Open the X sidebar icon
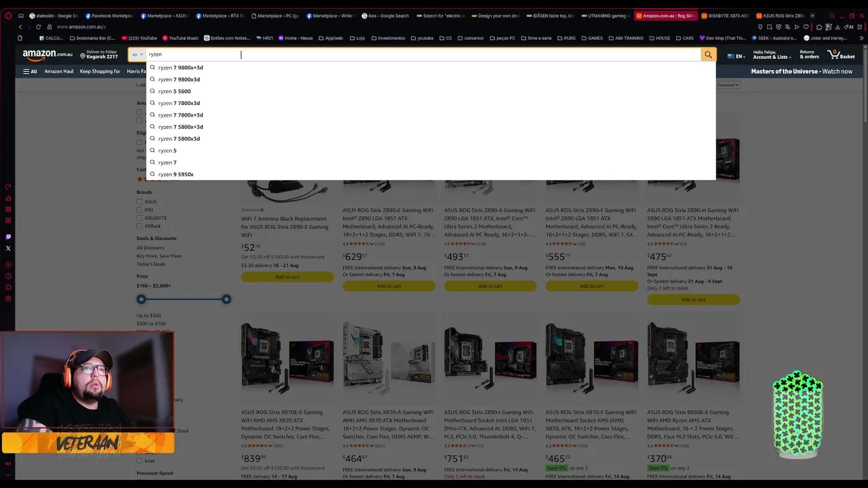Image resolution: width=868 pixels, height=488 pixels. click(8, 249)
